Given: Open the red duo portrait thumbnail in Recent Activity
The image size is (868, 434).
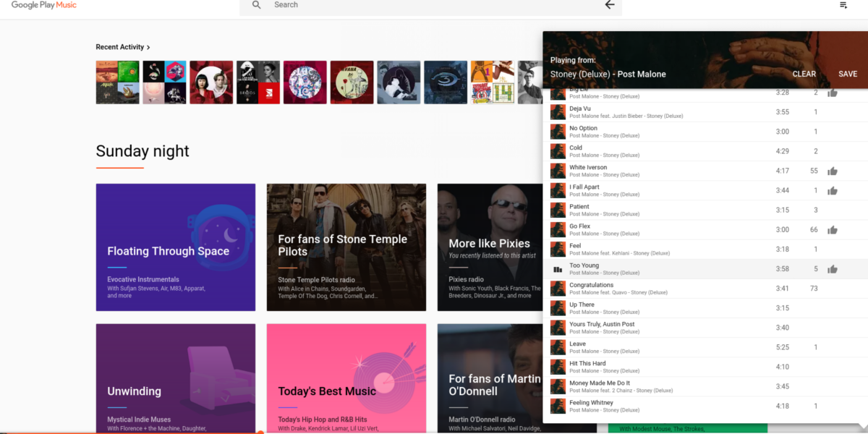Looking at the screenshot, I should [211, 82].
